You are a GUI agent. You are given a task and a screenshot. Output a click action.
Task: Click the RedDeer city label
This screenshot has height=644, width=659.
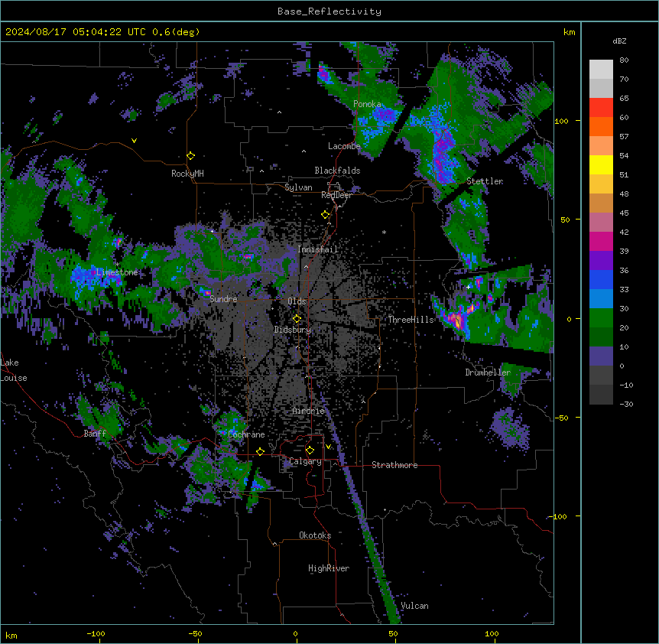tap(336, 195)
